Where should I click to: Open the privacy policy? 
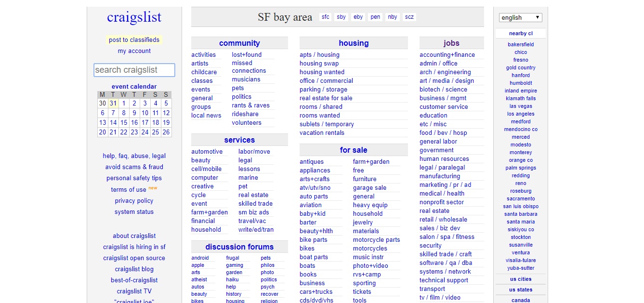pos(134,201)
